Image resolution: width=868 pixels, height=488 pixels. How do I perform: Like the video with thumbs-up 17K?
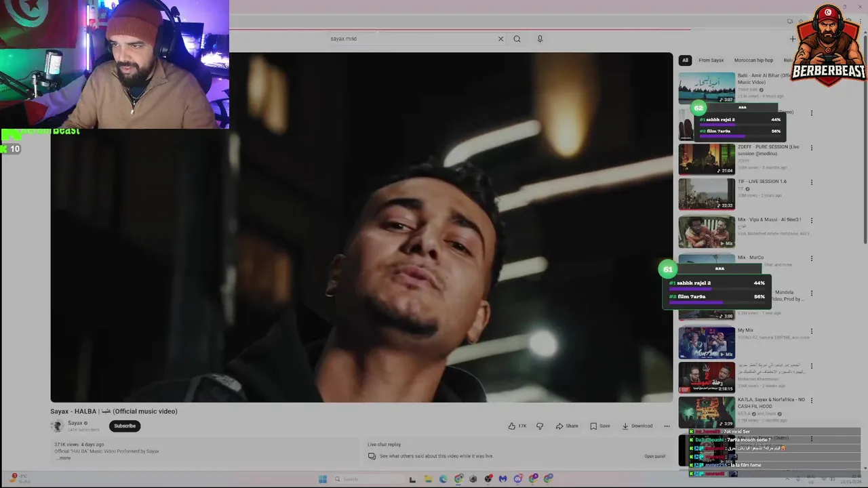[517, 426]
